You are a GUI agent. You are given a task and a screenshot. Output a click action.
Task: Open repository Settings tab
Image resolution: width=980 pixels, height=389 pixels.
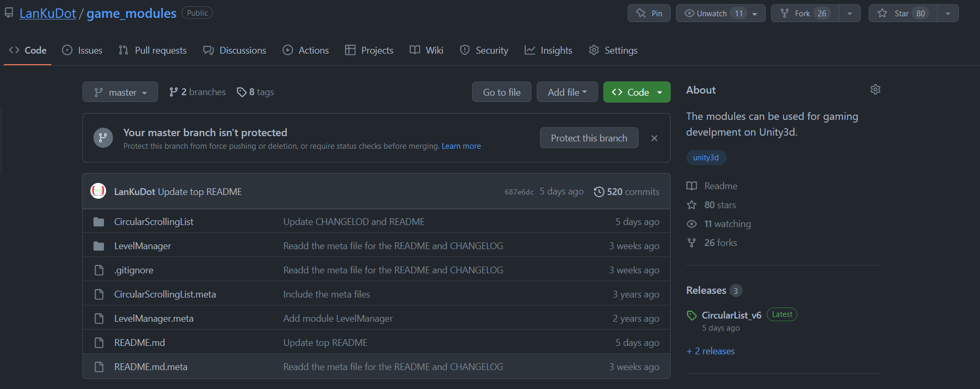click(613, 50)
